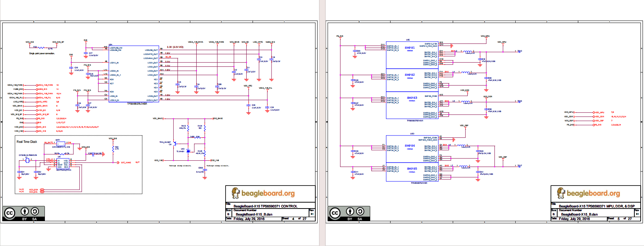Click the 'SMPS3' block title

pos(412,98)
